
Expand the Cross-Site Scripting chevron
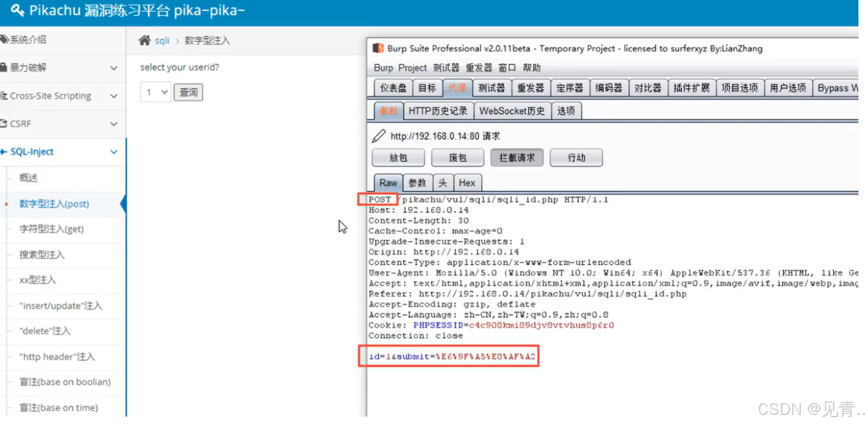click(114, 96)
